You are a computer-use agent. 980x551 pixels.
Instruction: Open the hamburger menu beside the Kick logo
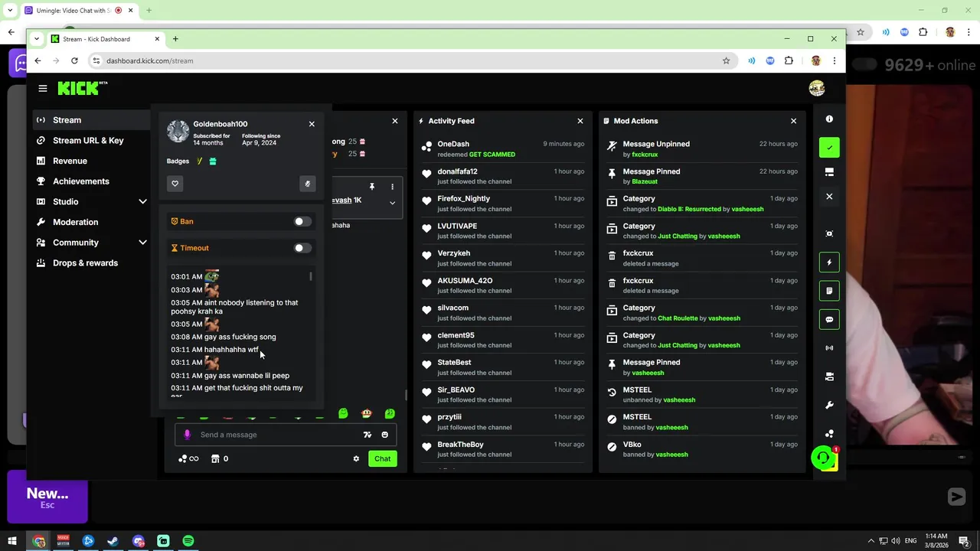pos(43,89)
